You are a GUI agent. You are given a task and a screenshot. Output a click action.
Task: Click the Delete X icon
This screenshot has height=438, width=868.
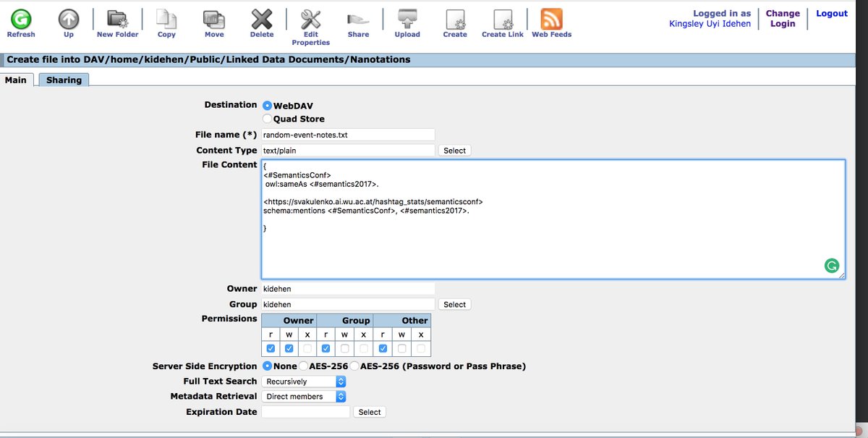(262, 18)
